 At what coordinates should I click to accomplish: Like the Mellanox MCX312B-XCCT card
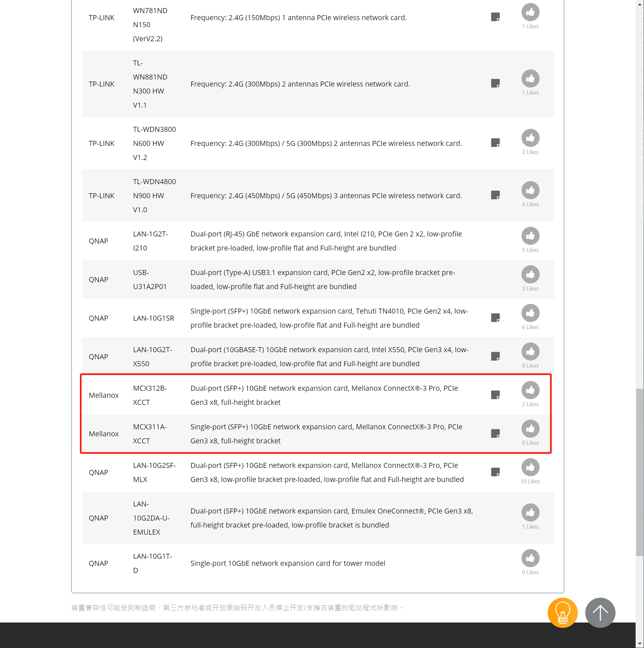click(x=530, y=390)
